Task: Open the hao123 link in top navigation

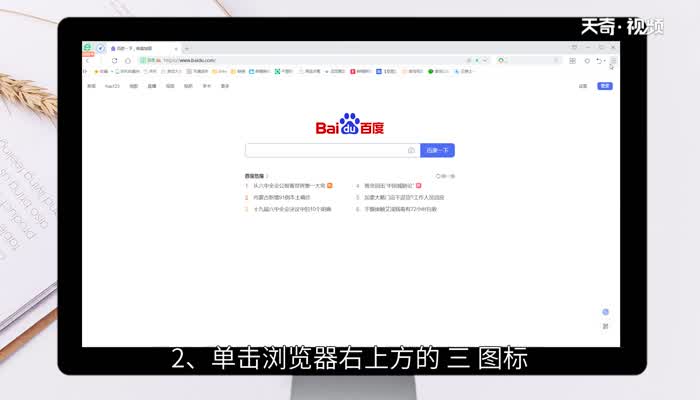Action: pos(112,86)
